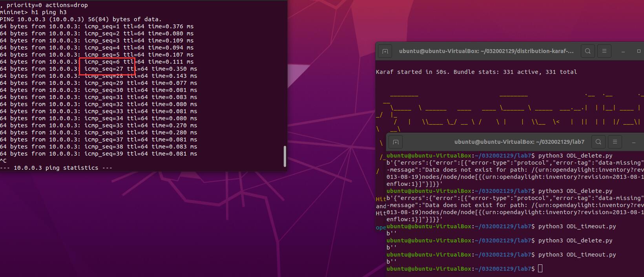Click the karaf terminal window title
This screenshot has height=277, width=644.
pyautogui.click(x=486, y=51)
